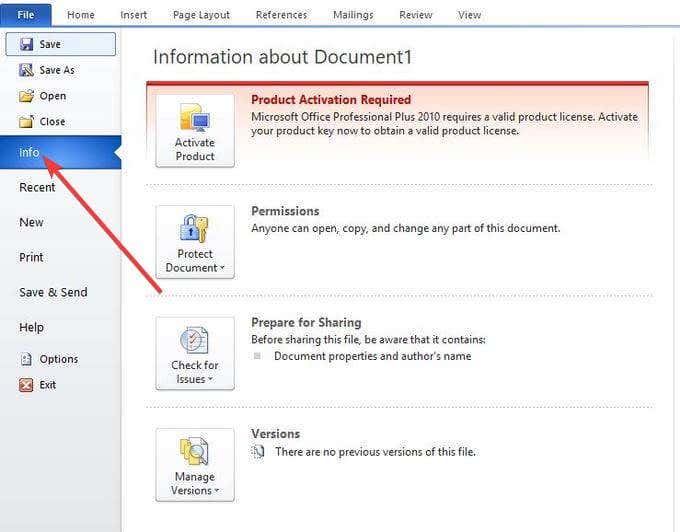Click the 'Information about Document1' title
Screen dimensions: 680x532
(282, 57)
